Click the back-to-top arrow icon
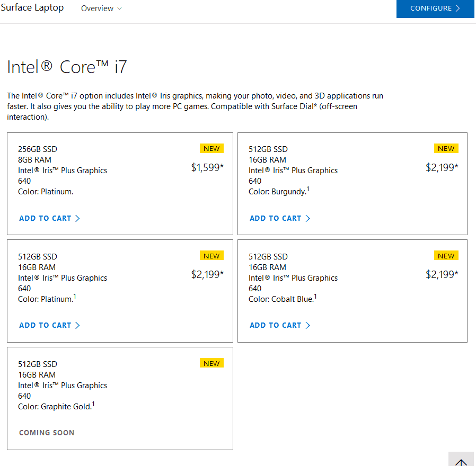 461,461
